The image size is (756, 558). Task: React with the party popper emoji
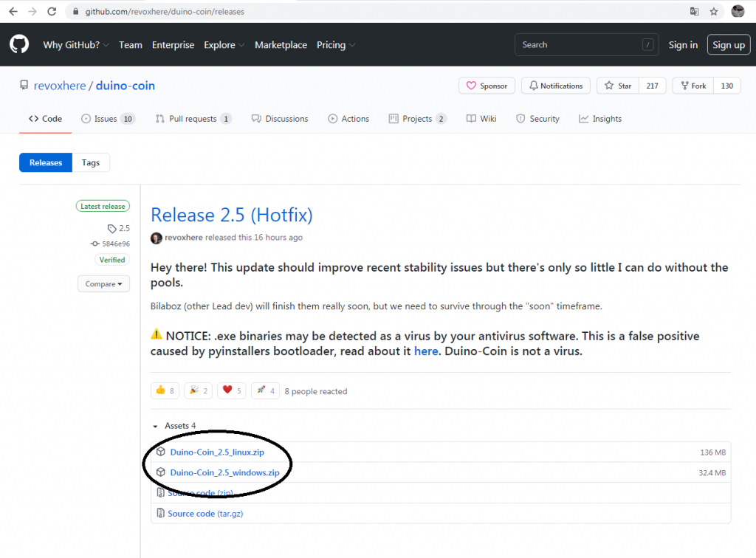(x=198, y=390)
